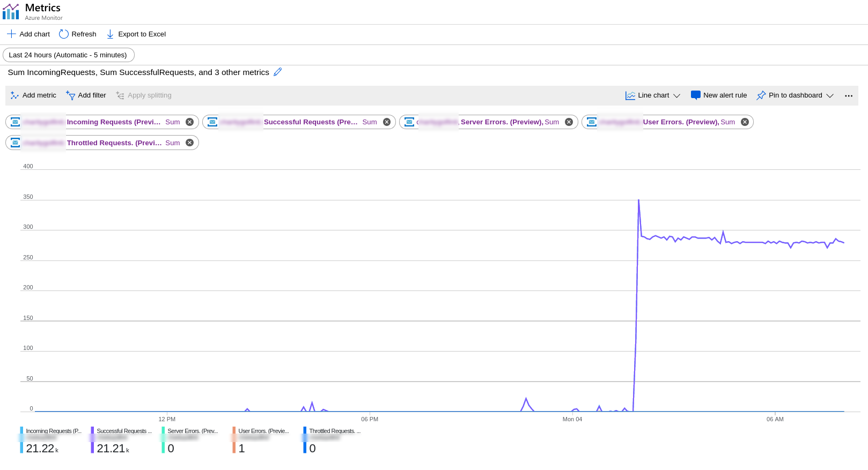Remove the User Errors metric pill
Viewport: 868px width, 470px height.
[x=745, y=122]
